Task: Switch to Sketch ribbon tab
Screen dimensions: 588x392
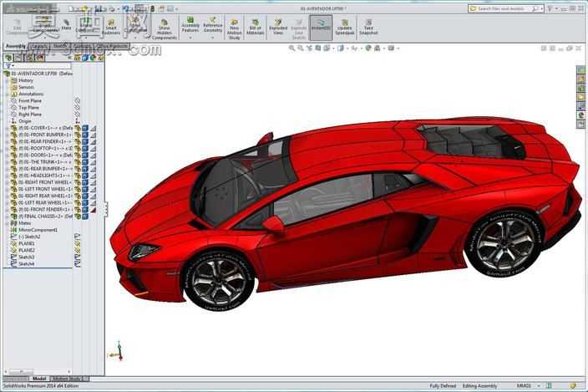Action: pyautogui.click(x=60, y=46)
